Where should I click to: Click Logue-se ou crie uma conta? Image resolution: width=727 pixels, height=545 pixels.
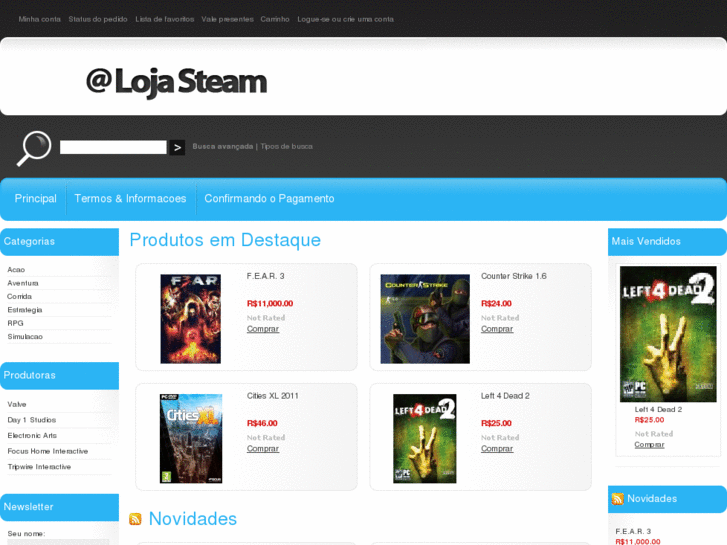tap(345, 19)
